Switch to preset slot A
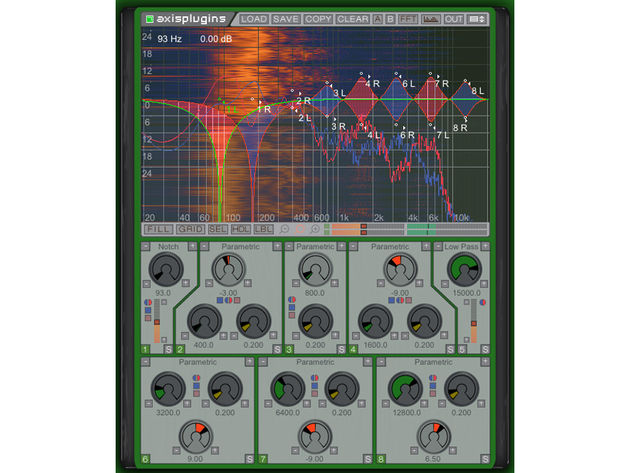Viewport: 630px width, 473px height. point(378,19)
